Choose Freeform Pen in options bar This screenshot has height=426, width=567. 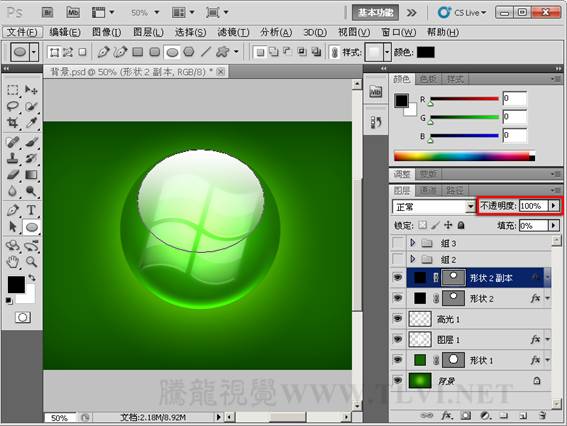coord(120,52)
